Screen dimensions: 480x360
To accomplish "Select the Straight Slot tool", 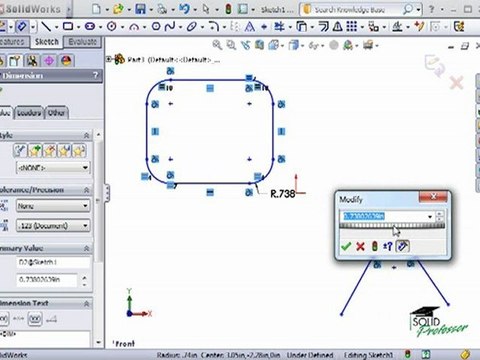I will click(90, 26).
